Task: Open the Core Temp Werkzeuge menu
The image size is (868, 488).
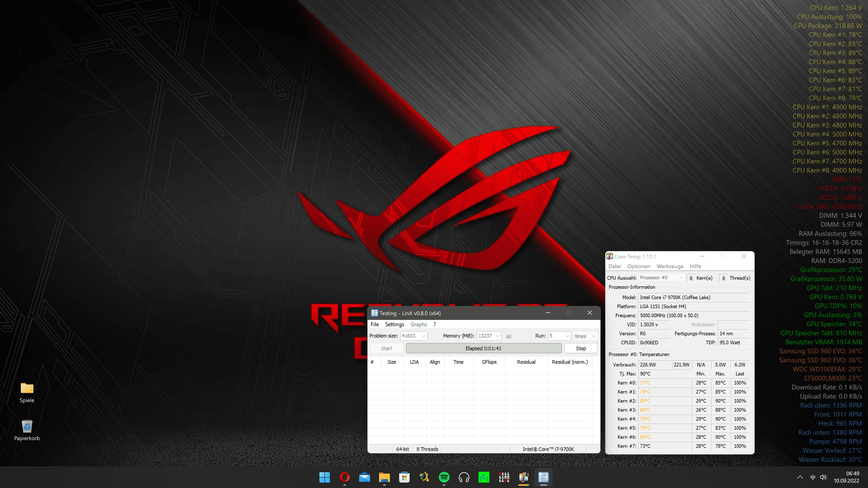Action: [x=670, y=266]
